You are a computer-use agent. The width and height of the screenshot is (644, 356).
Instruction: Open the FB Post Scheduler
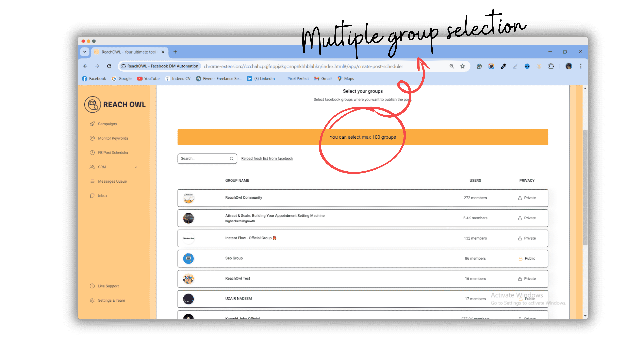(113, 152)
